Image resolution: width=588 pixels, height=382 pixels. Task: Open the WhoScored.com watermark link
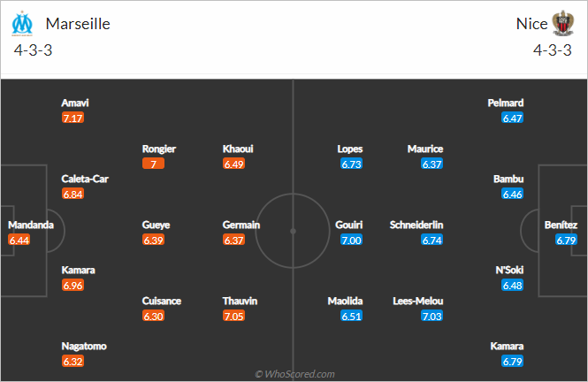coord(294,374)
